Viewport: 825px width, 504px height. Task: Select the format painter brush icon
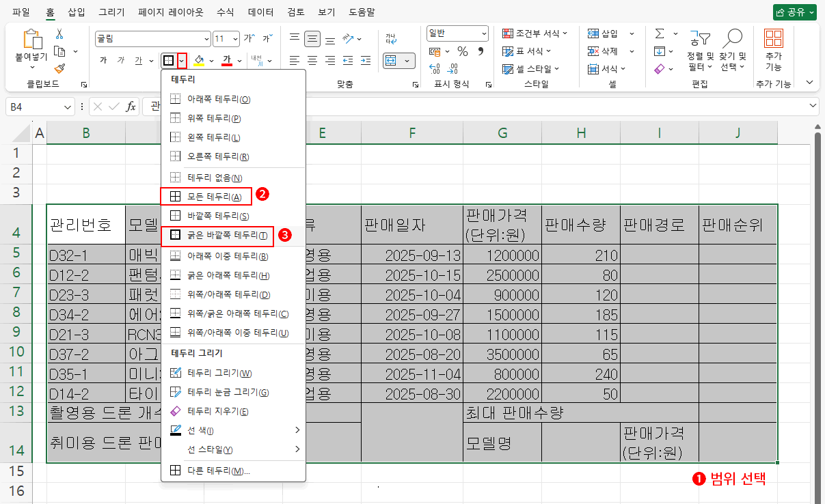coord(59,68)
